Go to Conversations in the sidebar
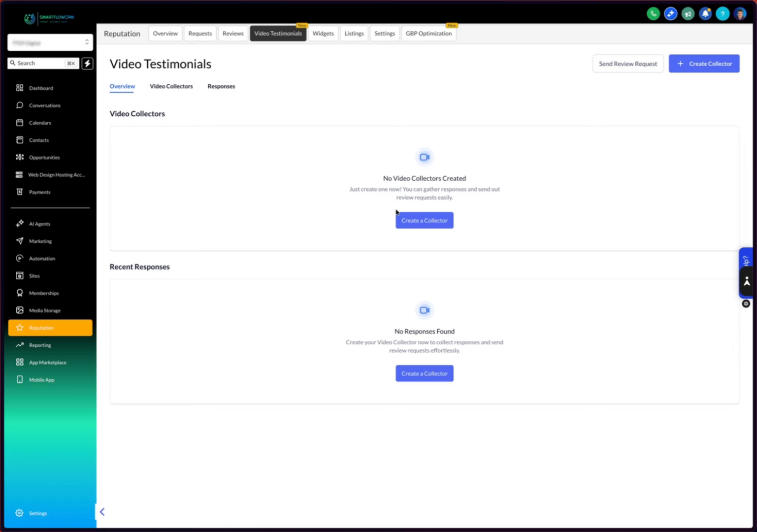This screenshot has height=532, width=757. pos(50,105)
